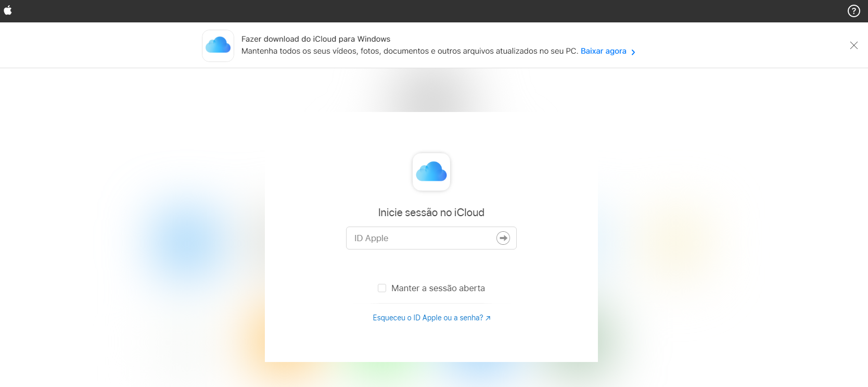The image size is (868, 387).
Task: Click the chevron next to Baixar agora
Action: pos(633,52)
